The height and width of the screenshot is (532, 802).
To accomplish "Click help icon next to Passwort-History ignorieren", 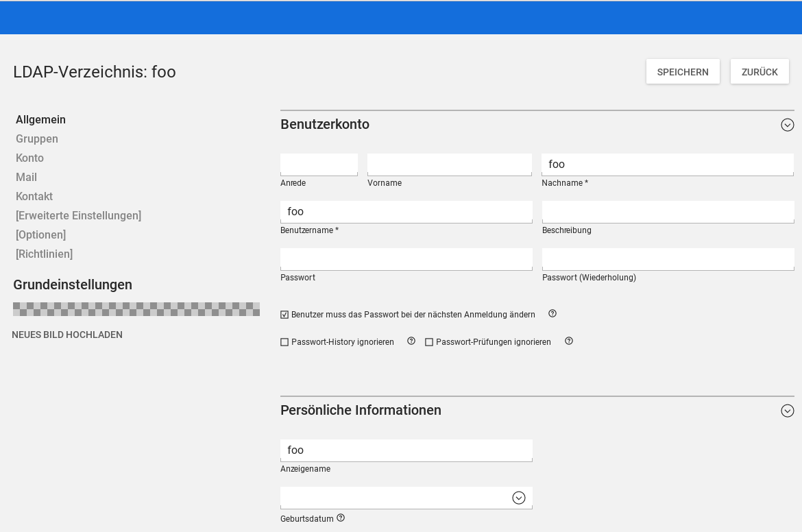I will tap(411, 341).
